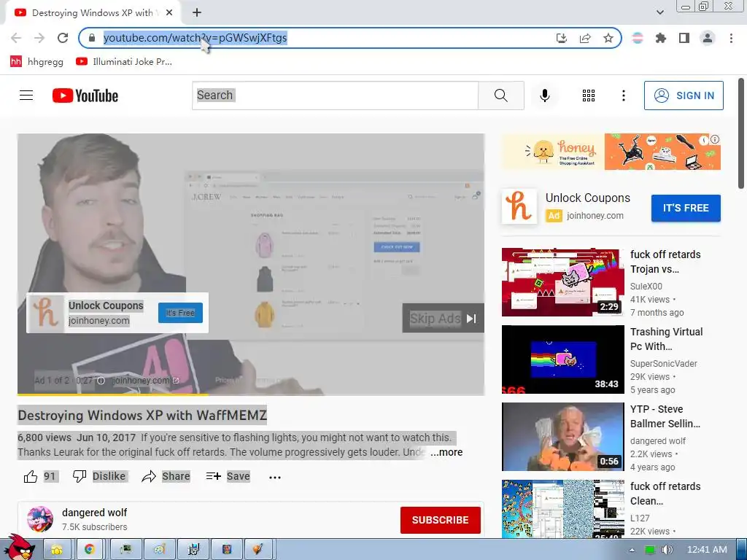Open YouTube settings three-dot menu

coord(623,96)
